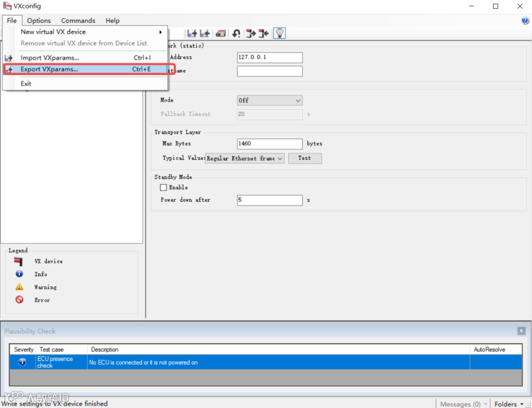Viewport: 532px width, 408px height.
Task: Select 'No ECU is connected' description cell
Action: (278, 362)
